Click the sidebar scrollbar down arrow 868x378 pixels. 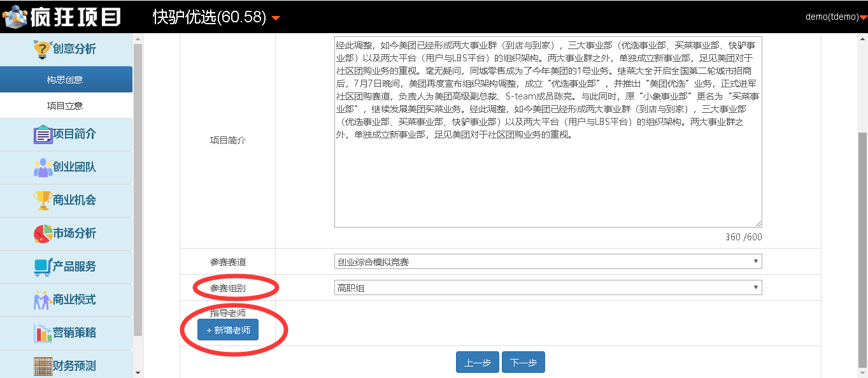(138, 372)
